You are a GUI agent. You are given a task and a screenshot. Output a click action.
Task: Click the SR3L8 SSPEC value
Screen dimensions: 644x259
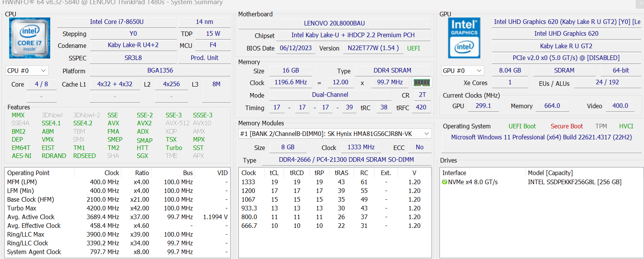coord(133,58)
